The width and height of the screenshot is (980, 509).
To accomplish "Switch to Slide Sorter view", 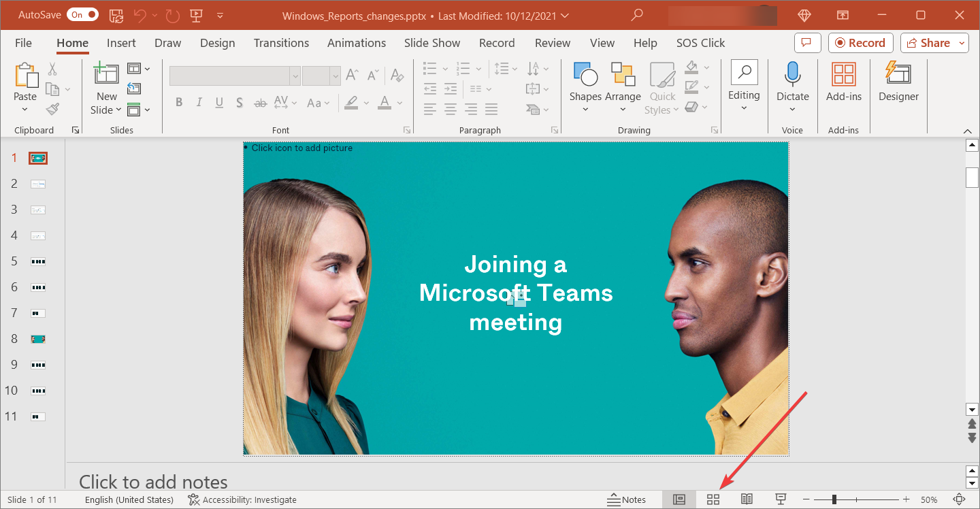I will point(713,499).
